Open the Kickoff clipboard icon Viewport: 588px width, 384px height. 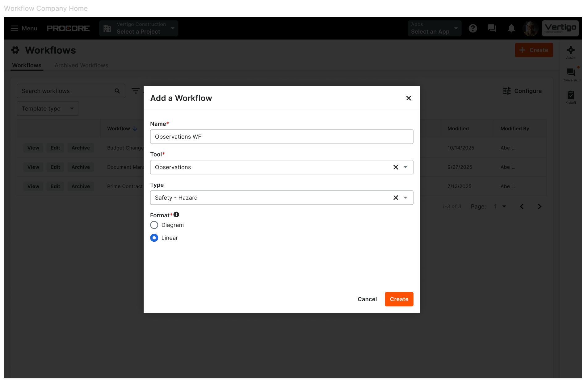point(571,97)
